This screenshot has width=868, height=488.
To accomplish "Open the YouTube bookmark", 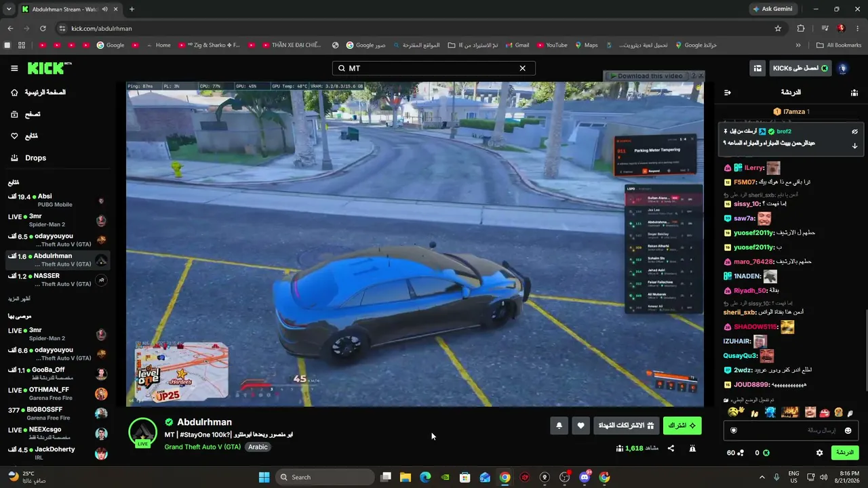I will click(x=552, y=45).
